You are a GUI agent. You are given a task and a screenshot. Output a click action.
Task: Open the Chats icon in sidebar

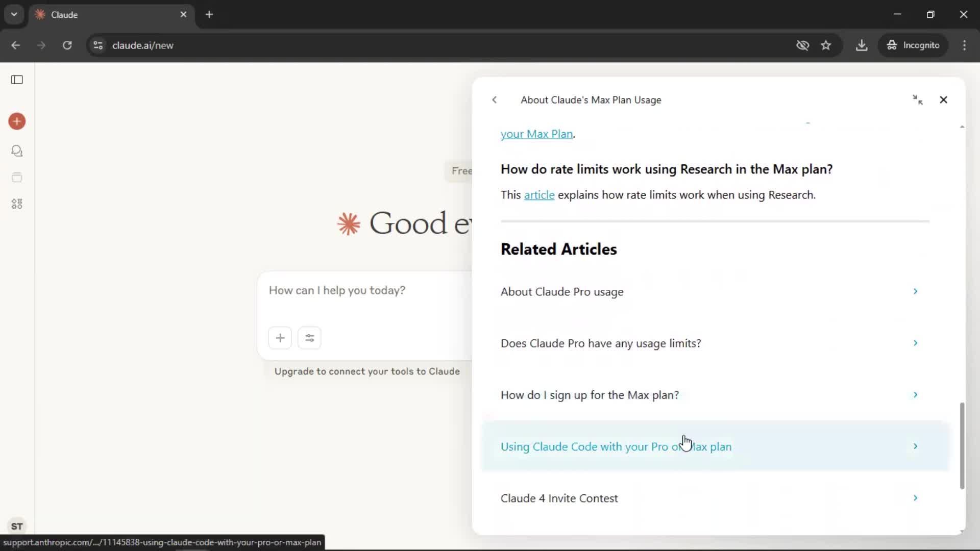[x=17, y=151]
